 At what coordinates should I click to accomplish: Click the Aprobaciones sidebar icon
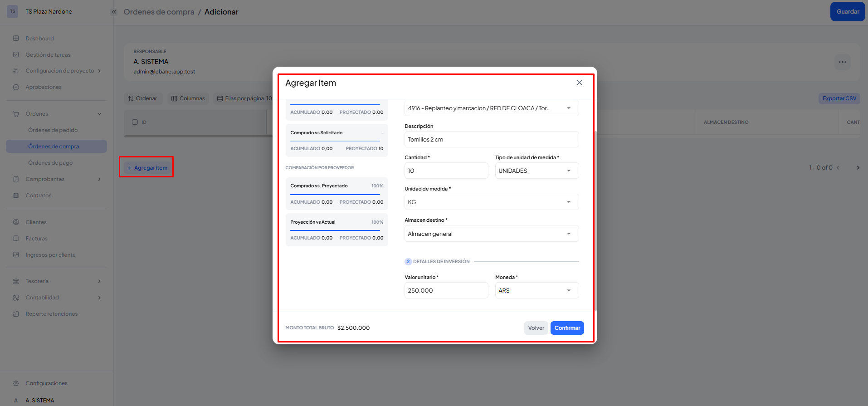(x=16, y=87)
